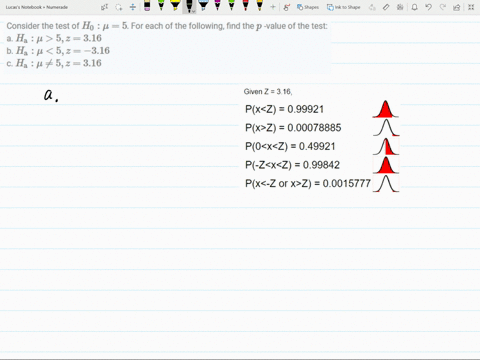This screenshot has width=480, height=360.
Task: Click the bell curve beside P(0<x<Z)
Action: [386, 146]
